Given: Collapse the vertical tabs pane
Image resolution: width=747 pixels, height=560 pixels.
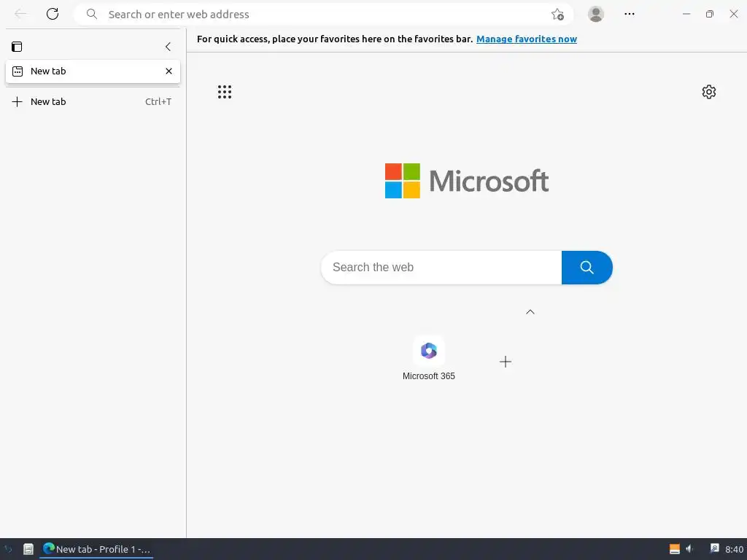Looking at the screenshot, I should point(168,46).
